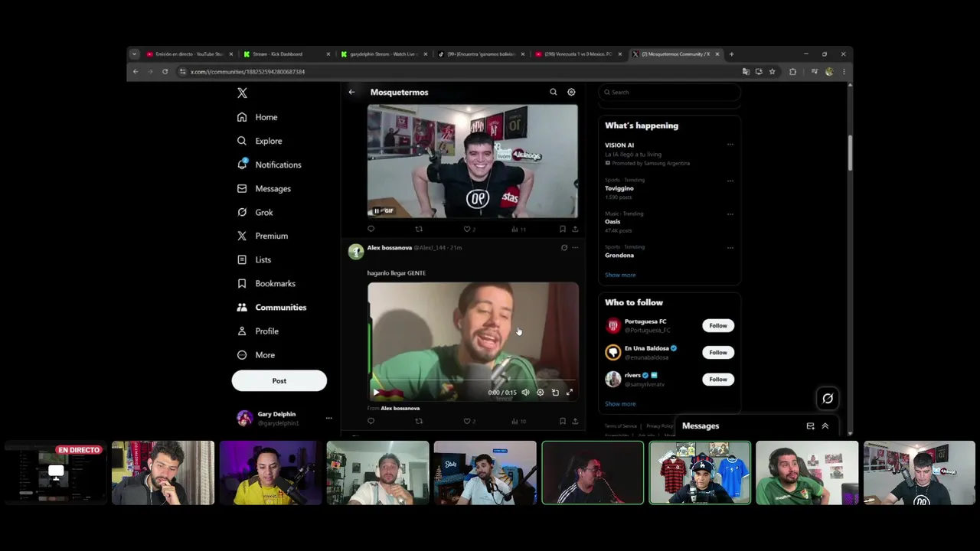Open Mosquetermos community settings gear
This screenshot has height=551, width=980.
tap(571, 92)
